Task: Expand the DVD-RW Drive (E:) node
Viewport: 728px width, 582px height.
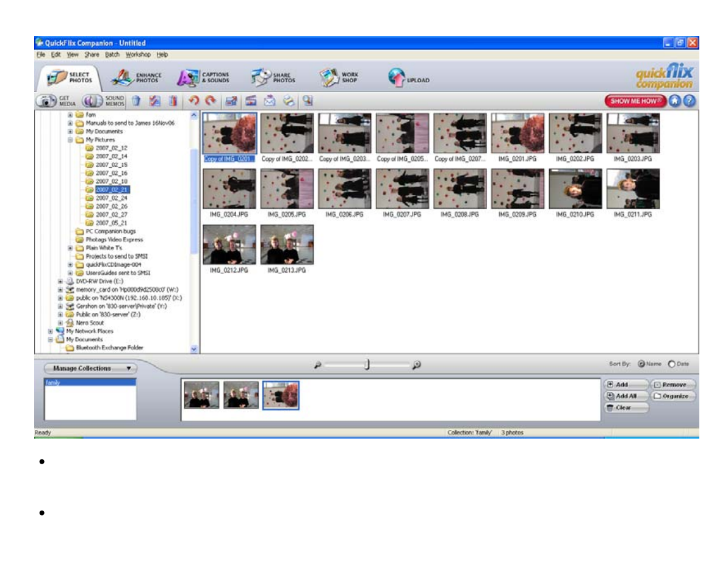Action: point(60,281)
